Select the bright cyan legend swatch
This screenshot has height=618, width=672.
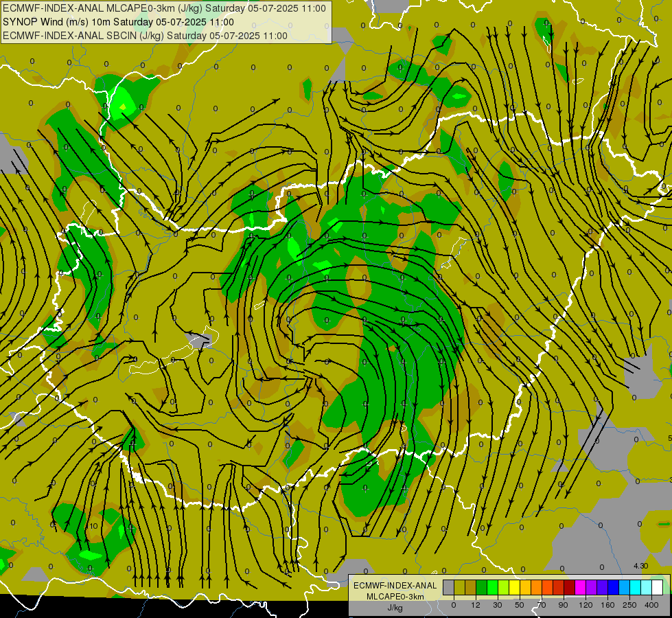[x=636, y=587]
